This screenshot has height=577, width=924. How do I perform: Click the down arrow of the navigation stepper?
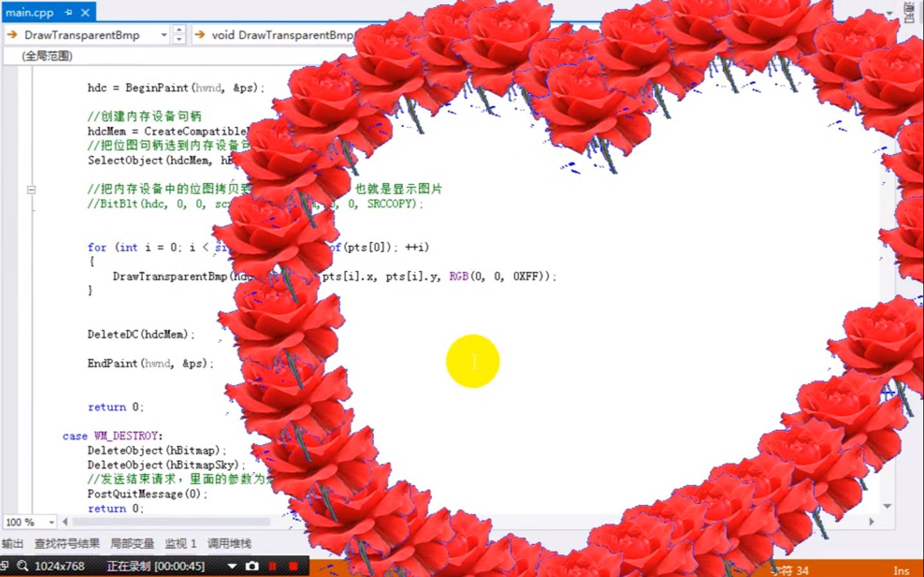[179, 39]
